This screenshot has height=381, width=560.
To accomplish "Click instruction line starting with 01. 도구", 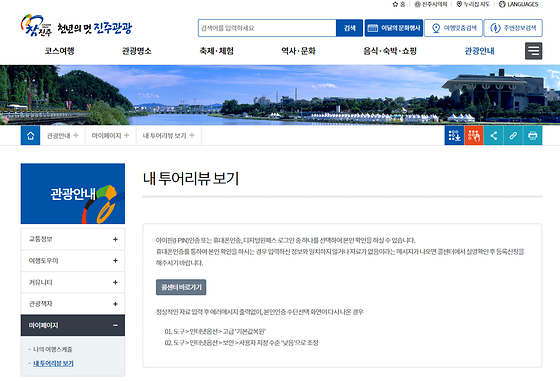I will (215, 331).
